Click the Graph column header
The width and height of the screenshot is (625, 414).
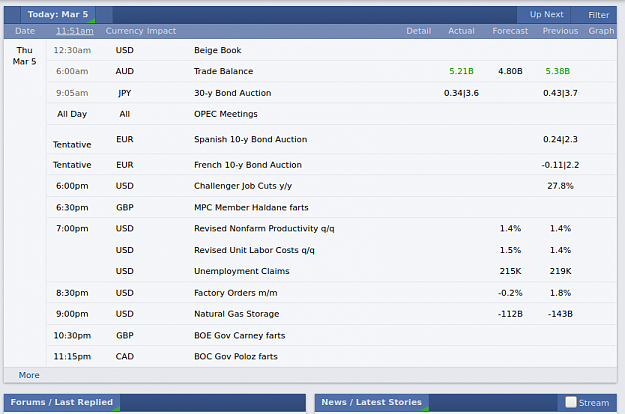[x=601, y=31]
